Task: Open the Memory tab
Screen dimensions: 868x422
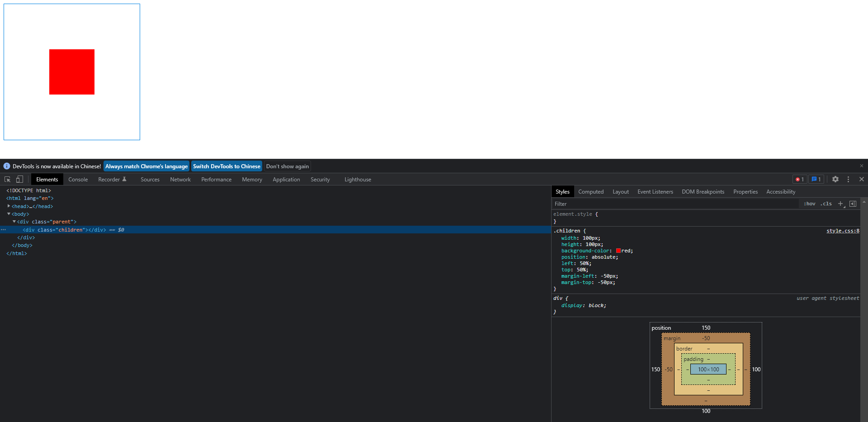Action: click(252, 180)
